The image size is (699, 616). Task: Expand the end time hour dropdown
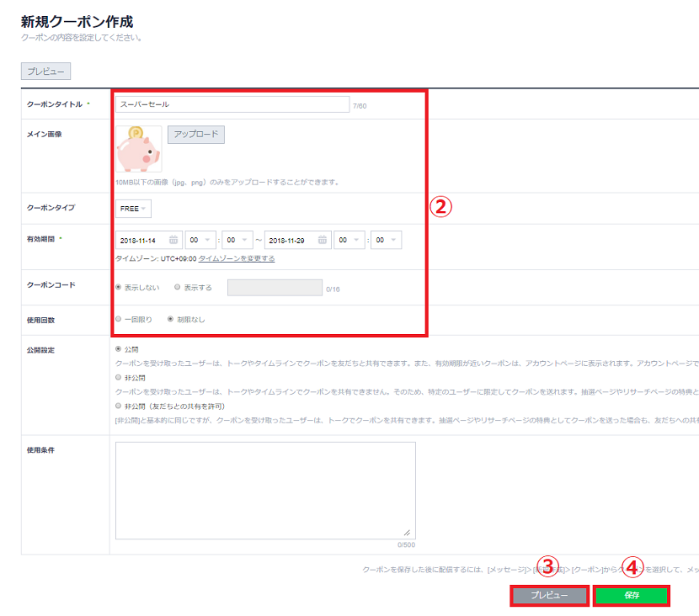tap(349, 240)
